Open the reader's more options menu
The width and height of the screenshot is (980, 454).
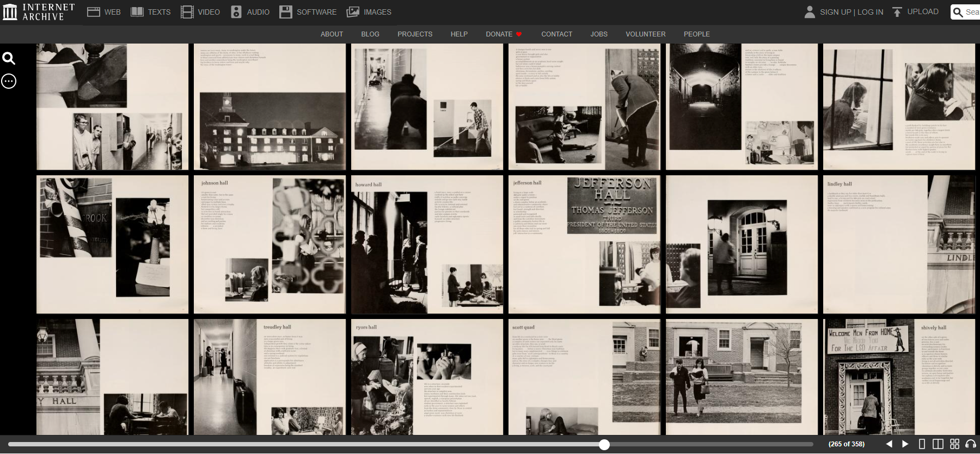click(x=9, y=81)
